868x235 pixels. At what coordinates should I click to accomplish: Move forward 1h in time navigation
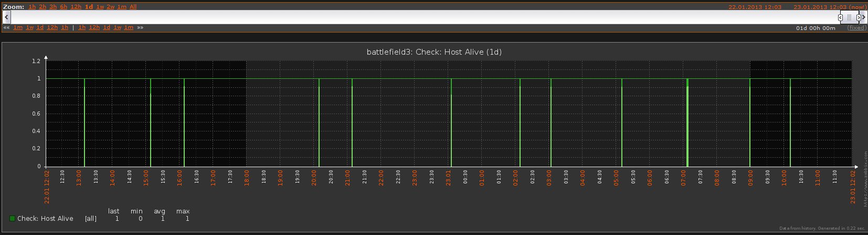pyautogui.click(x=82, y=28)
